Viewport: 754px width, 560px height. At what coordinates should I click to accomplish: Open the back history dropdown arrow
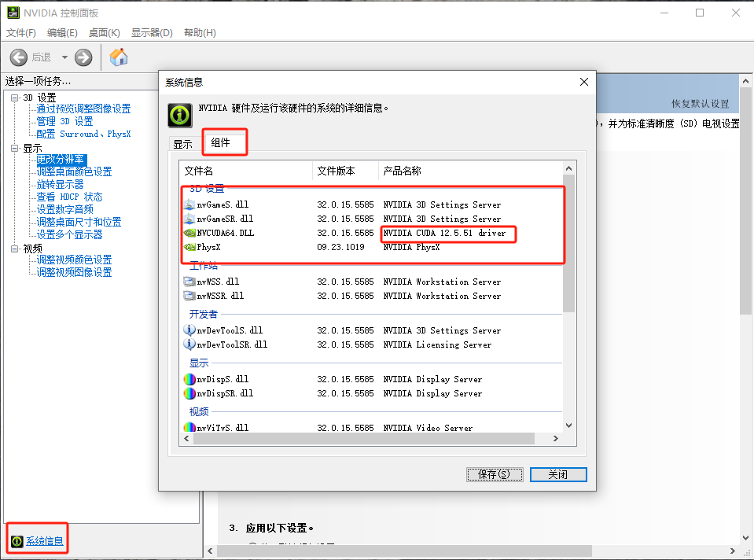pyautogui.click(x=64, y=57)
